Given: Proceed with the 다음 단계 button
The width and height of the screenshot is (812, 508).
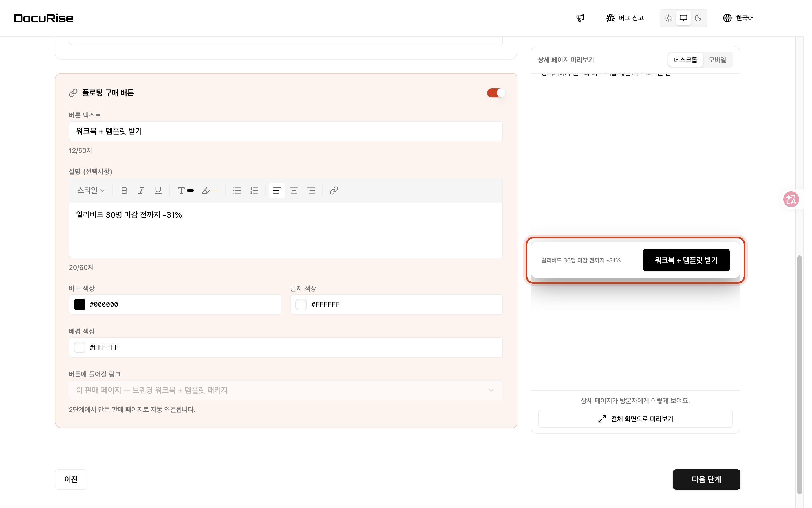Looking at the screenshot, I should tap(706, 479).
